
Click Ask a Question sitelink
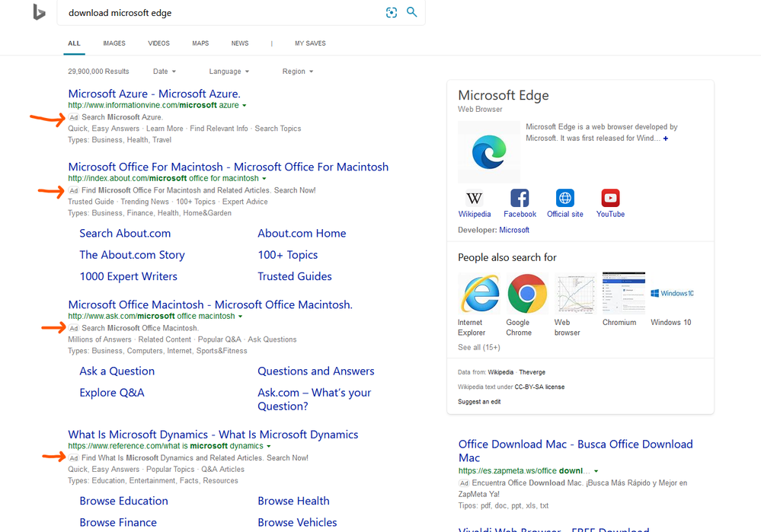tap(117, 371)
